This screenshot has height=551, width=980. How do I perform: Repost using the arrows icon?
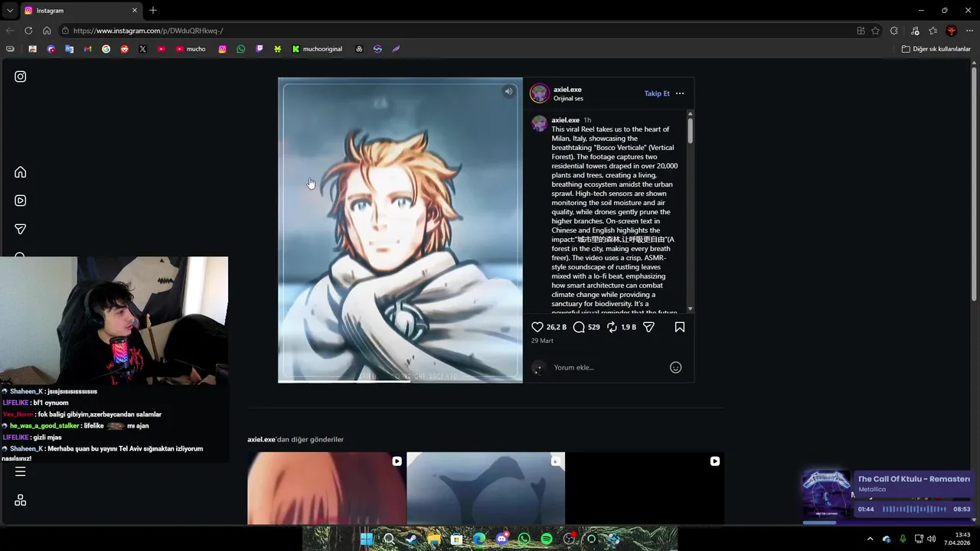pos(612,327)
